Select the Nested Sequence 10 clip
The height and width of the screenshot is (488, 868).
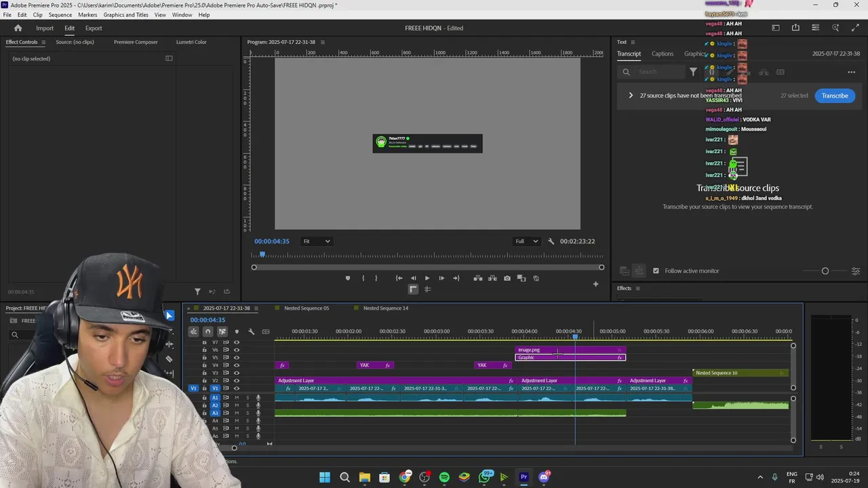(740, 373)
